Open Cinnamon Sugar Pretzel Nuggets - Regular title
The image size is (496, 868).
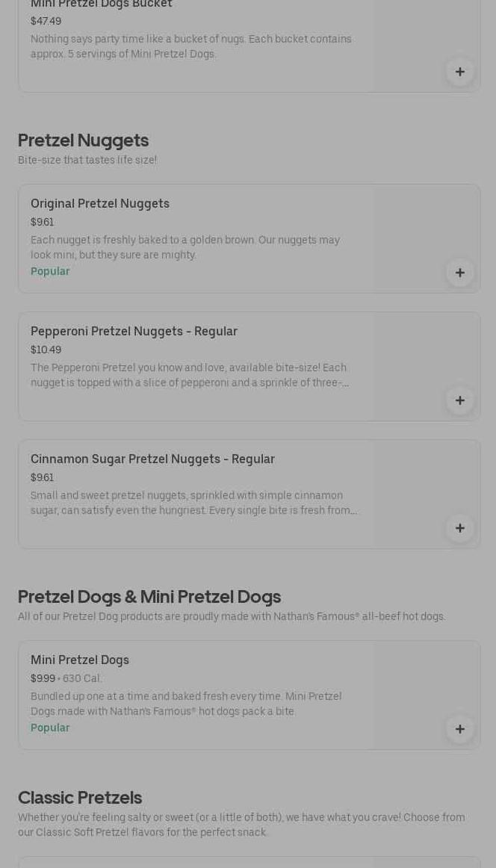pyautogui.click(x=152, y=459)
